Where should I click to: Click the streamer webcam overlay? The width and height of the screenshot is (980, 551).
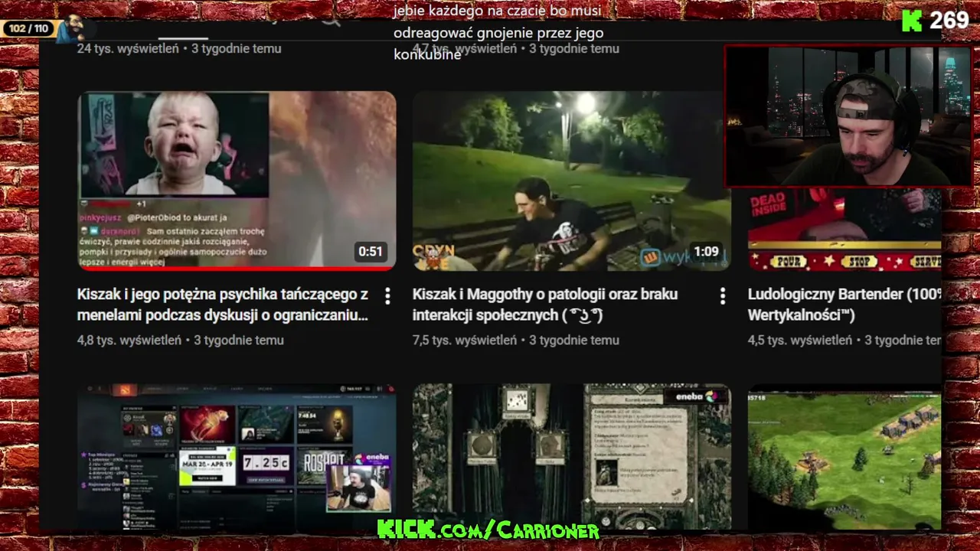click(848, 116)
